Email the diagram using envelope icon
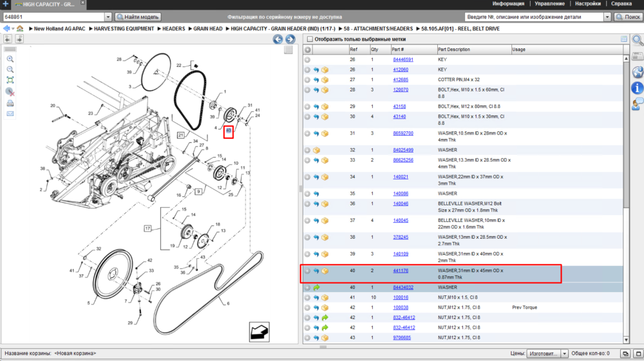Screen dimensions: 644x361 tap(10, 114)
